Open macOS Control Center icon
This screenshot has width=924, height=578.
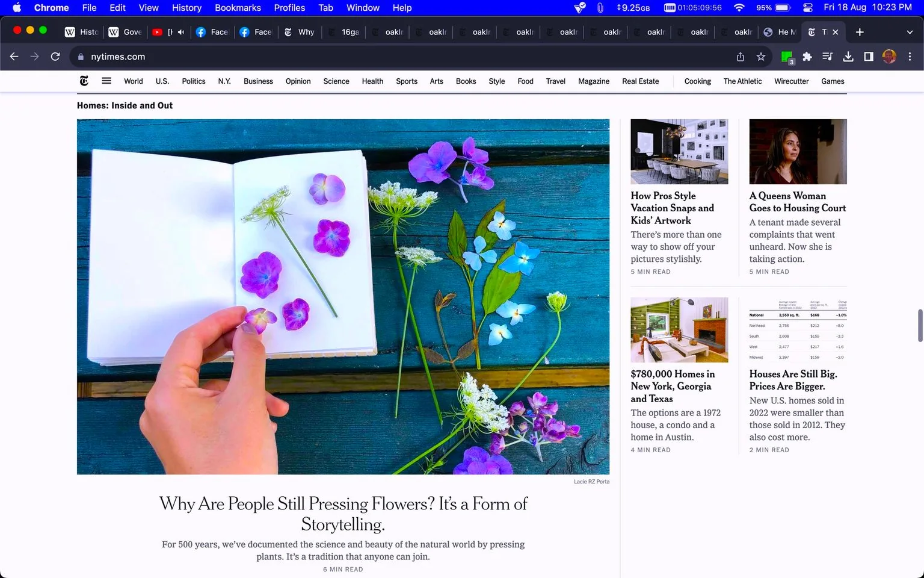tap(808, 8)
